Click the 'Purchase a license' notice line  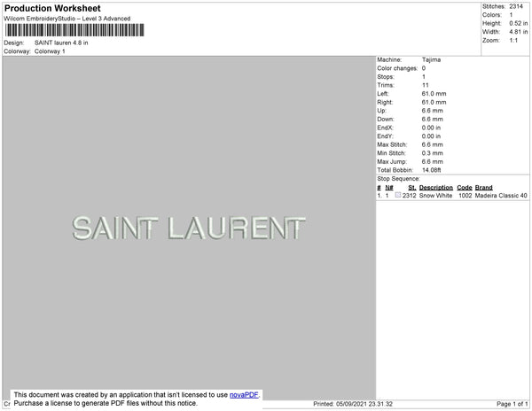point(106,403)
